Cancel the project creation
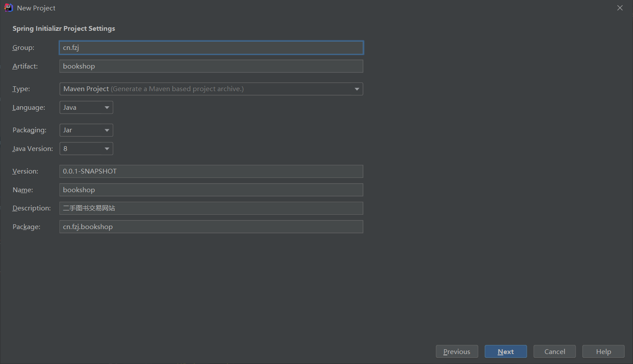The height and width of the screenshot is (364, 633). click(554, 351)
